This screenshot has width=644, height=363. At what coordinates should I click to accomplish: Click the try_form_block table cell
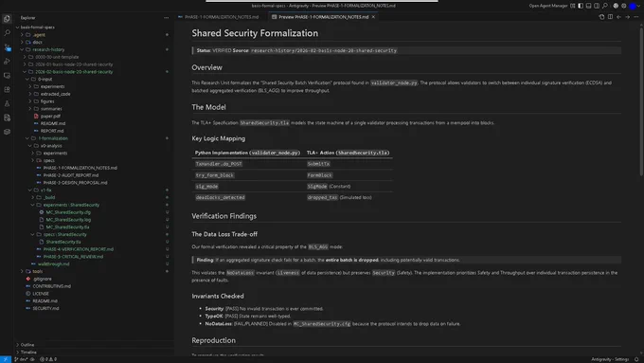pos(215,175)
